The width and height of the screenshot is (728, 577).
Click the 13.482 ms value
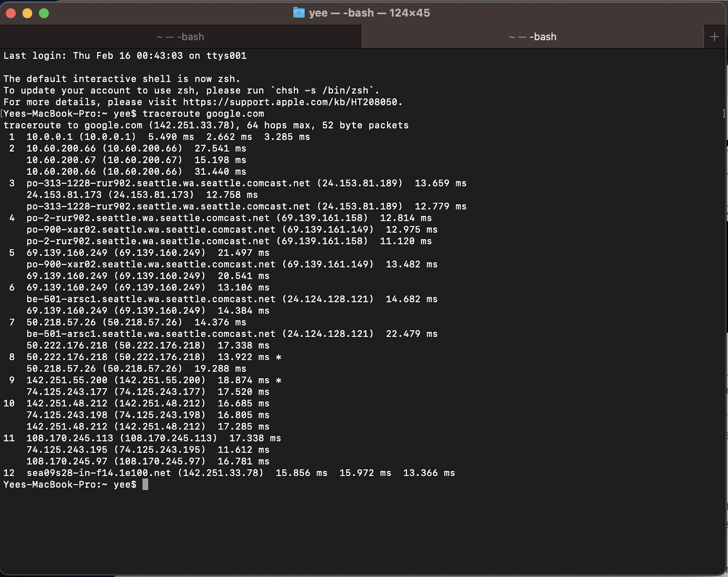(412, 265)
